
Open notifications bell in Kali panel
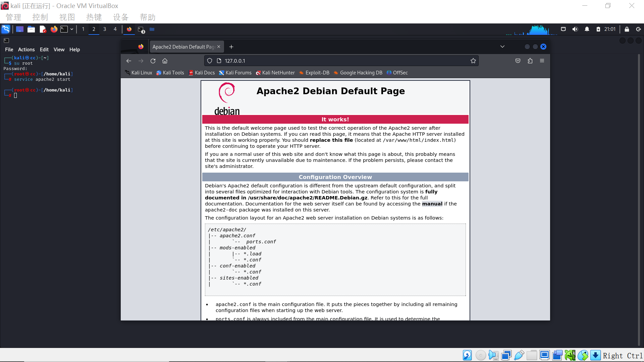pyautogui.click(x=587, y=29)
